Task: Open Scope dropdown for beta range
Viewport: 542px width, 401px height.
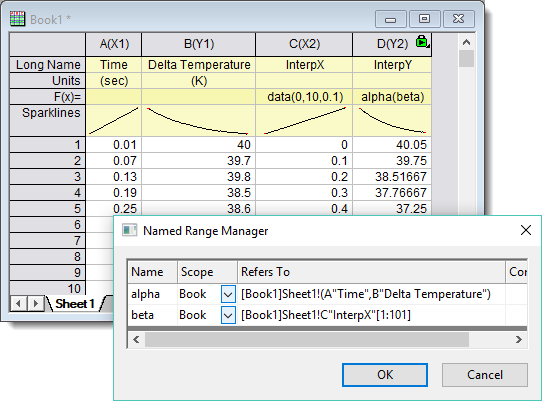Action: click(228, 315)
